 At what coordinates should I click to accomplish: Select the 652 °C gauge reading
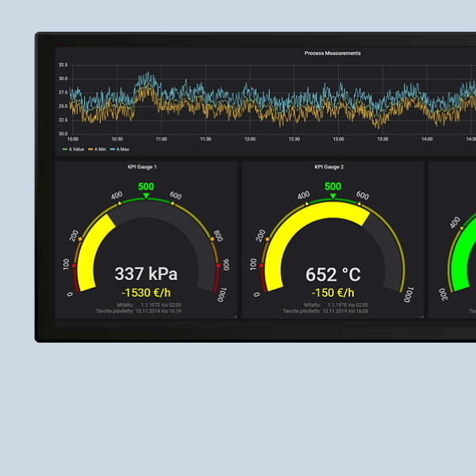(x=333, y=274)
